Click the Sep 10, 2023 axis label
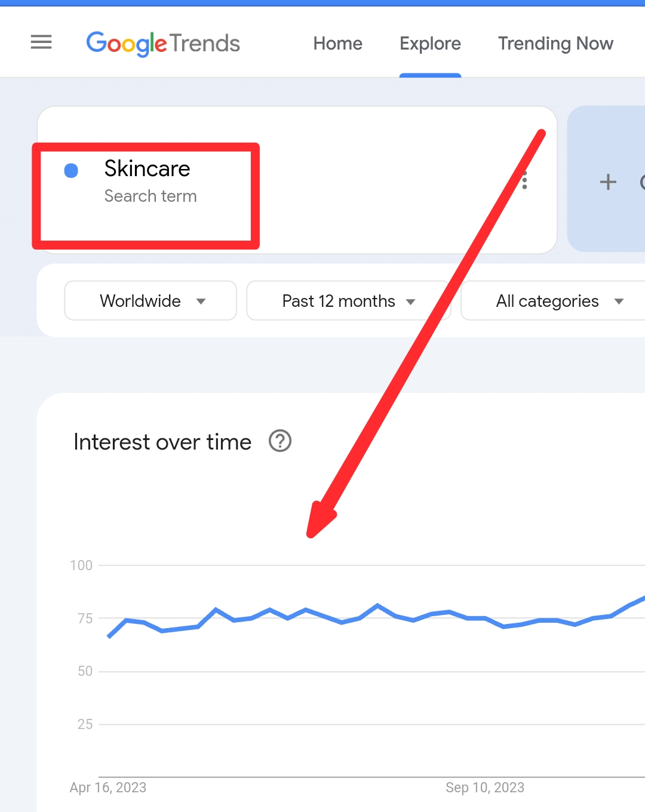 [484, 788]
